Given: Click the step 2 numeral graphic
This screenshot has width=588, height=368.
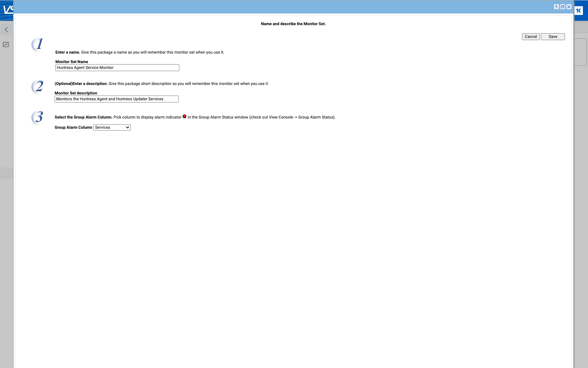Looking at the screenshot, I should pyautogui.click(x=38, y=86).
